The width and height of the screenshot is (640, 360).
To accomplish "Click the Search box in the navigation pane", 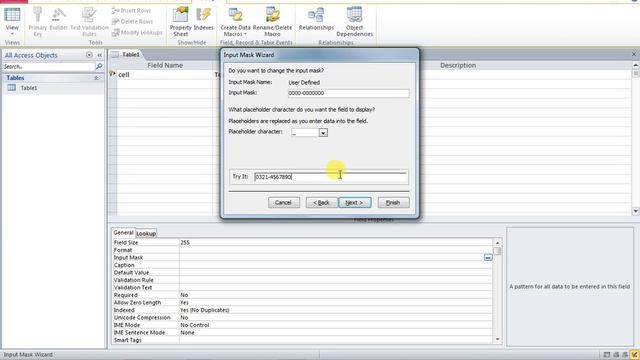I will pos(49,66).
